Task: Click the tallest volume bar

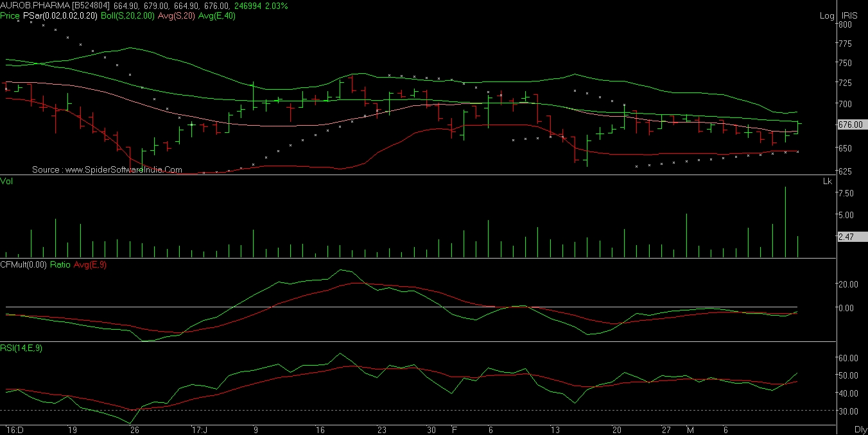Action: tap(785, 222)
